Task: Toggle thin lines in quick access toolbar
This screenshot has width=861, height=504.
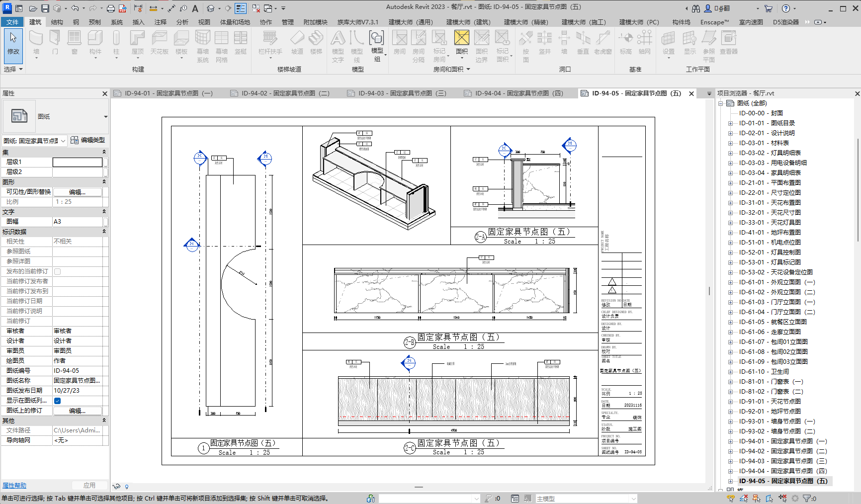Action: tap(241, 8)
